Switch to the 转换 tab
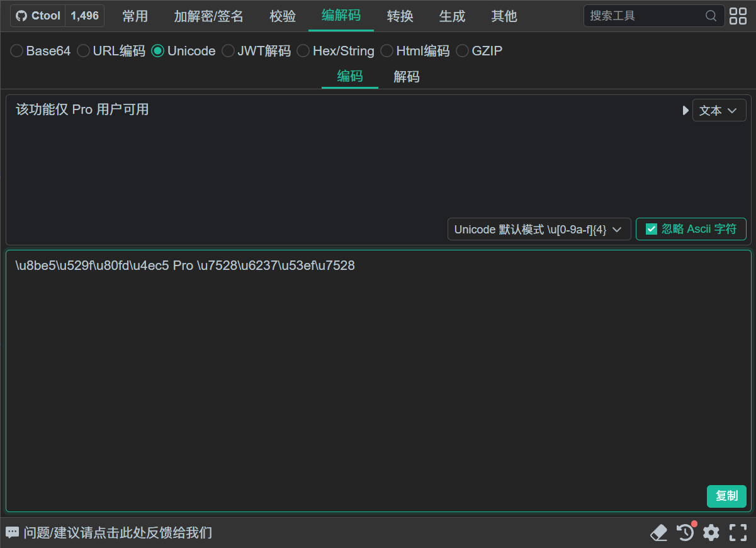 [x=400, y=16]
